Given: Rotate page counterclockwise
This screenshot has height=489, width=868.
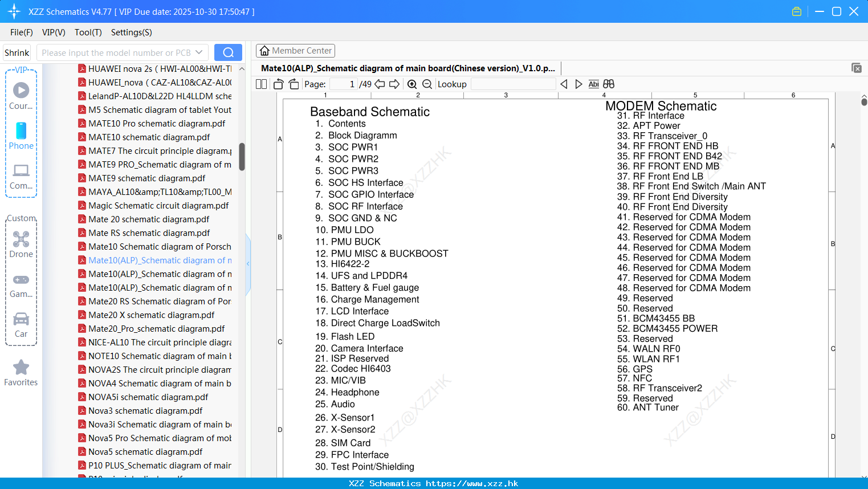Looking at the screenshot, I should (x=279, y=84).
